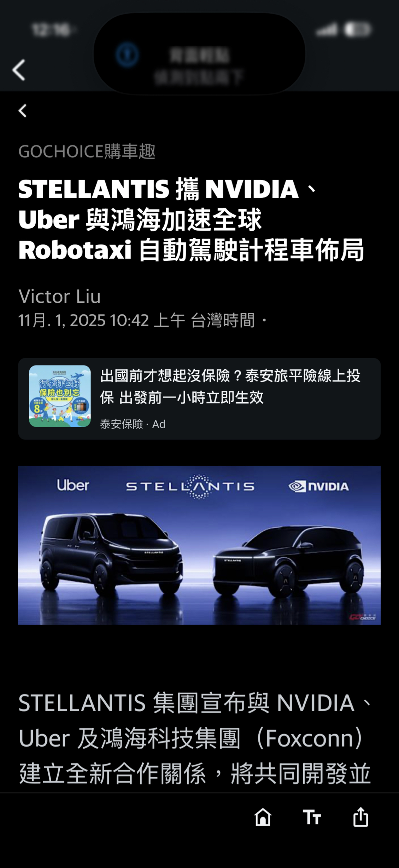Open text size options with Tt icon
Image resolution: width=399 pixels, height=868 pixels.
pyautogui.click(x=312, y=817)
